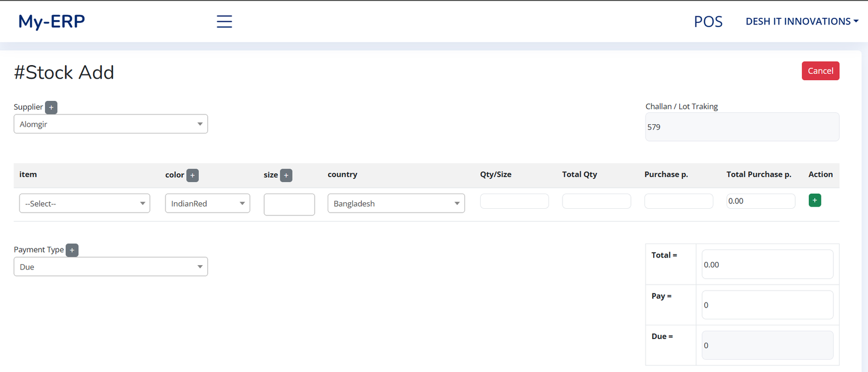Image resolution: width=868 pixels, height=372 pixels.
Task: Click the Total Qty input field
Action: [596, 201]
